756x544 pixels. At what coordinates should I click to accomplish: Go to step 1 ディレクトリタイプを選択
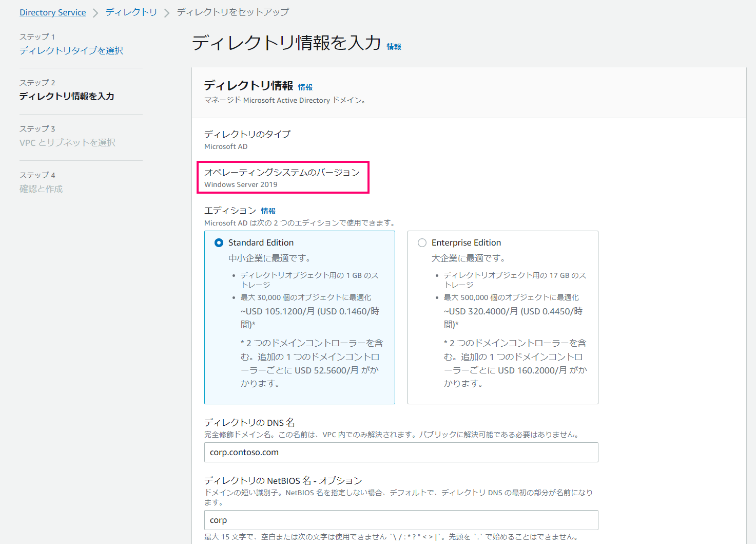(x=71, y=50)
